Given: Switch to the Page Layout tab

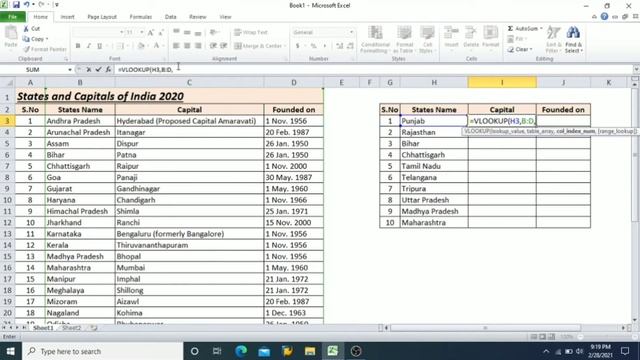Looking at the screenshot, I should click(102, 17).
